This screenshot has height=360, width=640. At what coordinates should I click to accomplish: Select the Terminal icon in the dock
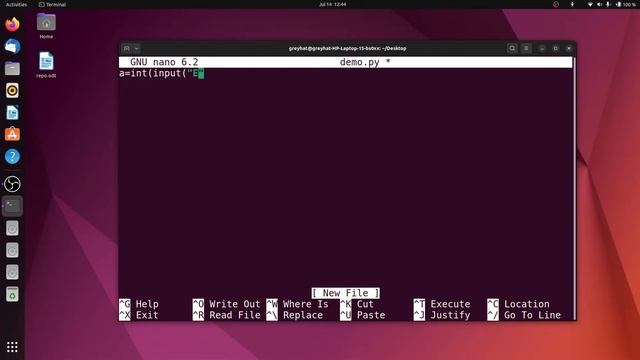click(x=12, y=206)
